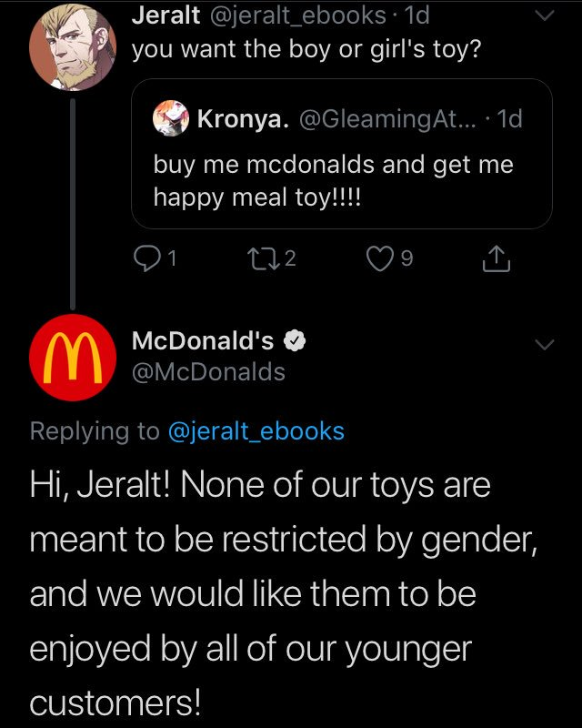Expand options chevron on Jeralt's tweet
The height and width of the screenshot is (728, 582).
click(543, 16)
